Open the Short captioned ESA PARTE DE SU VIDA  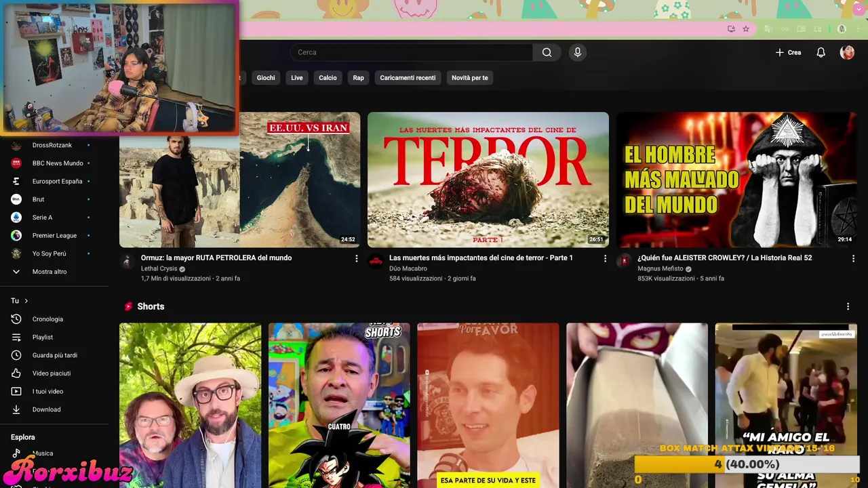488,405
